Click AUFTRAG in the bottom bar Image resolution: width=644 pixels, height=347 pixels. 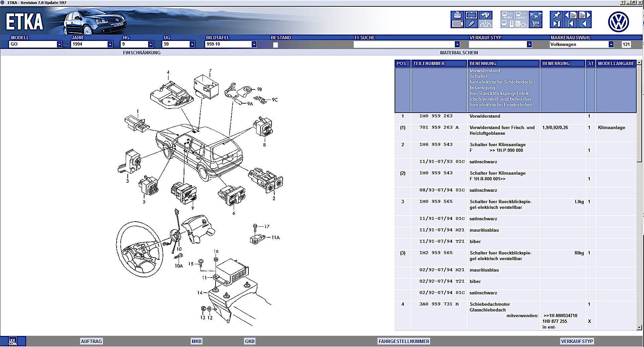91,341
